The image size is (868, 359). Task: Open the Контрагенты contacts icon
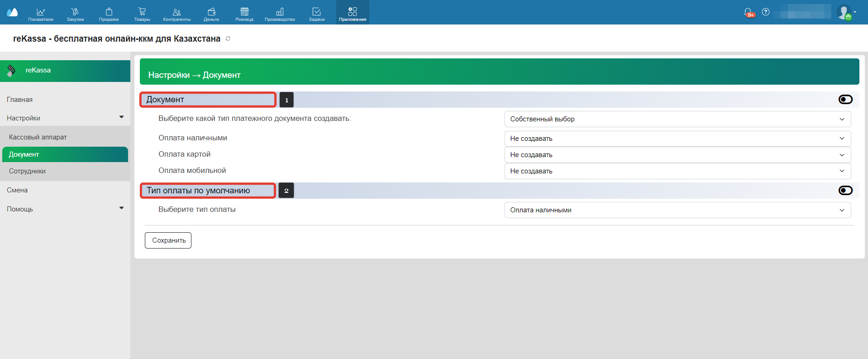tap(176, 13)
